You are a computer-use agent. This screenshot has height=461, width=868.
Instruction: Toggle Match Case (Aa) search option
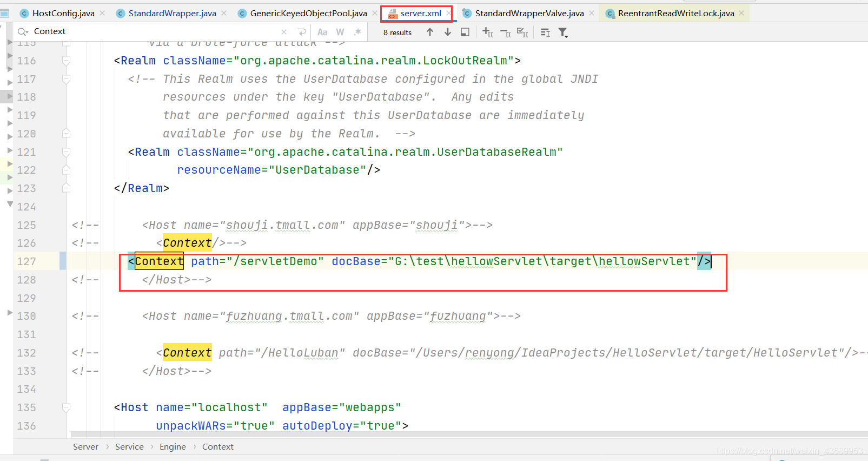point(322,32)
